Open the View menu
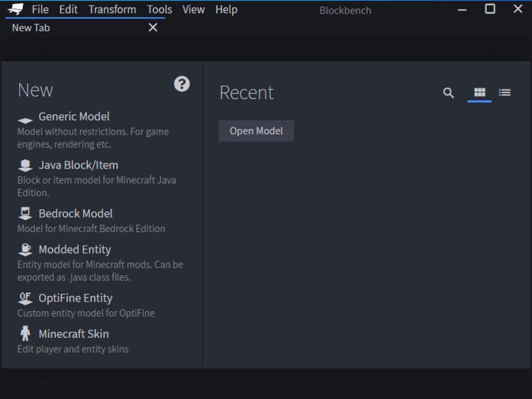 (x=194, y=10)
